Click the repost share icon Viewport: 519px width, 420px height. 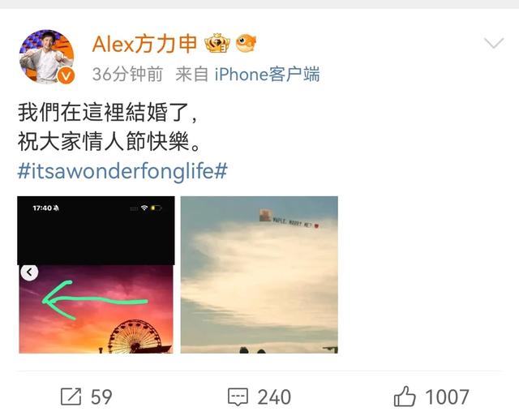click(x=71, y=396)
